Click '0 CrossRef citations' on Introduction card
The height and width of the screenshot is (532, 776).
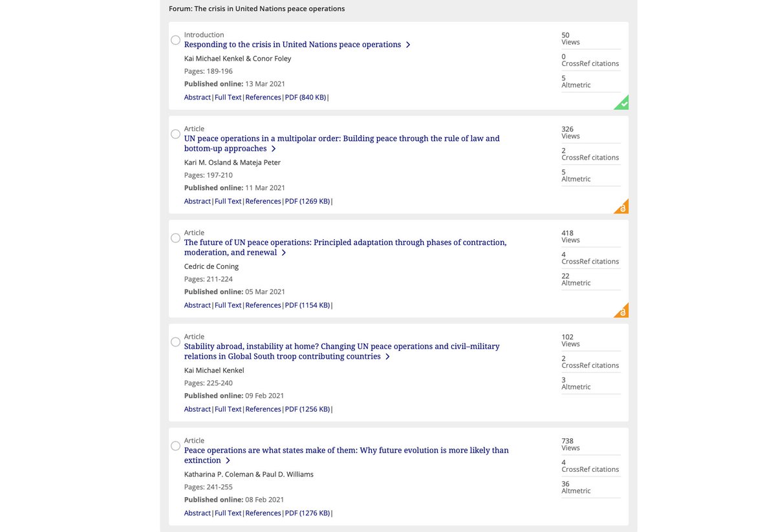click(590, 60)
